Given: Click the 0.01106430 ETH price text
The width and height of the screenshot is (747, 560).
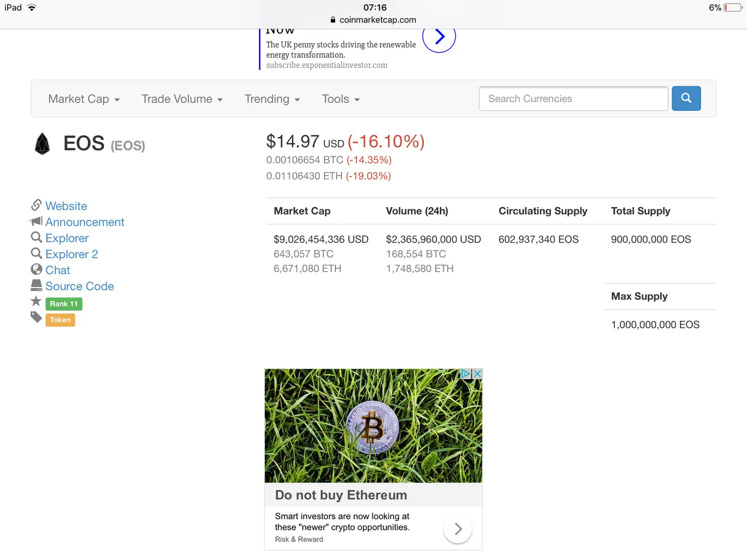Looking at the screenshot, I should (304, 176).
